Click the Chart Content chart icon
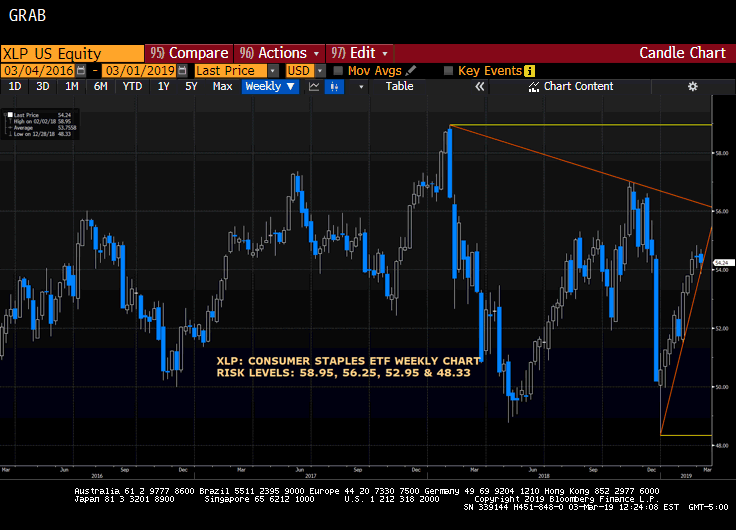This screenshot has height=530, width=736. coord(534,87)
